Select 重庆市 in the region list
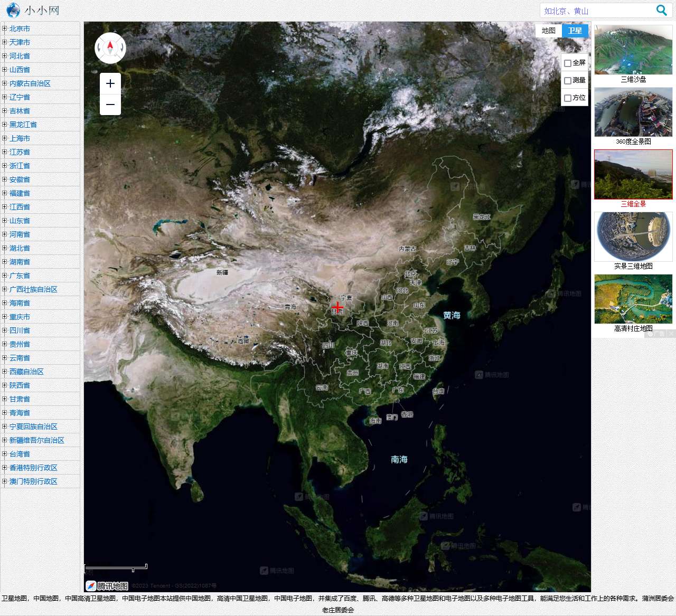The width and height of the screenshot is (676, 616). [20, 317]
